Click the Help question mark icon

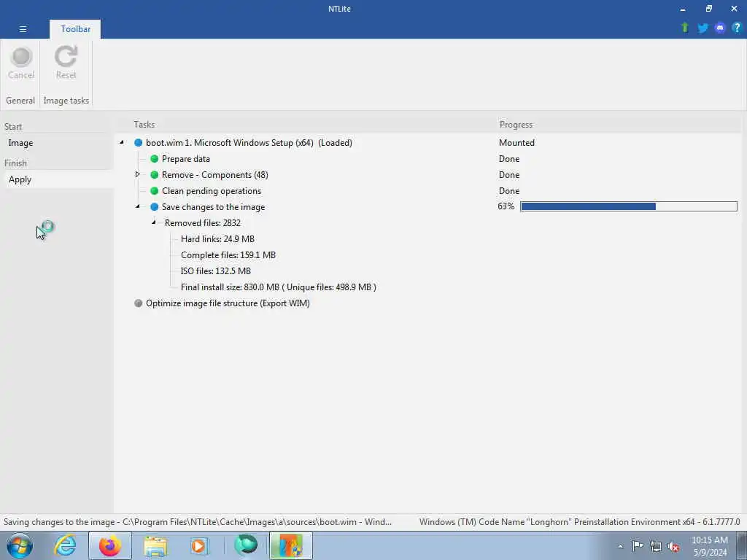[737, 28]
